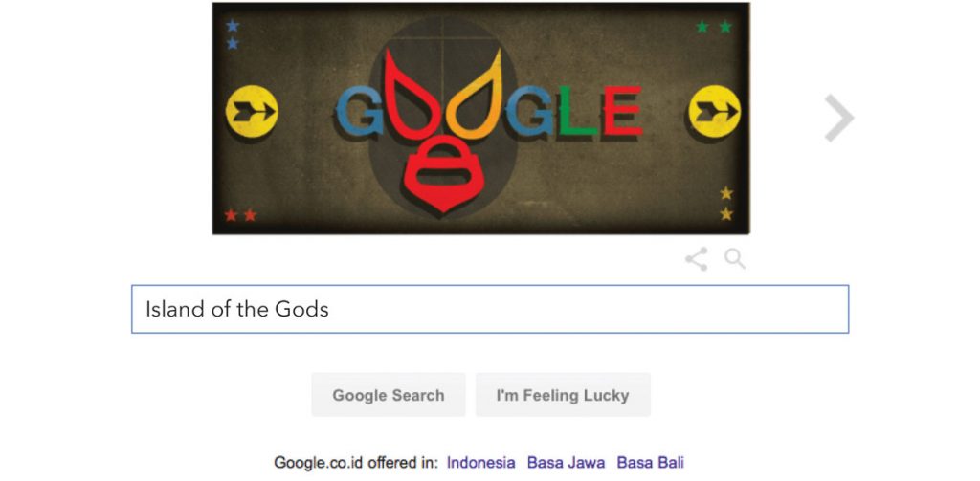This screenshot has height=481, width=980.
Task: Click the red stars in doodle corner
Action: [x=240, y=215]
